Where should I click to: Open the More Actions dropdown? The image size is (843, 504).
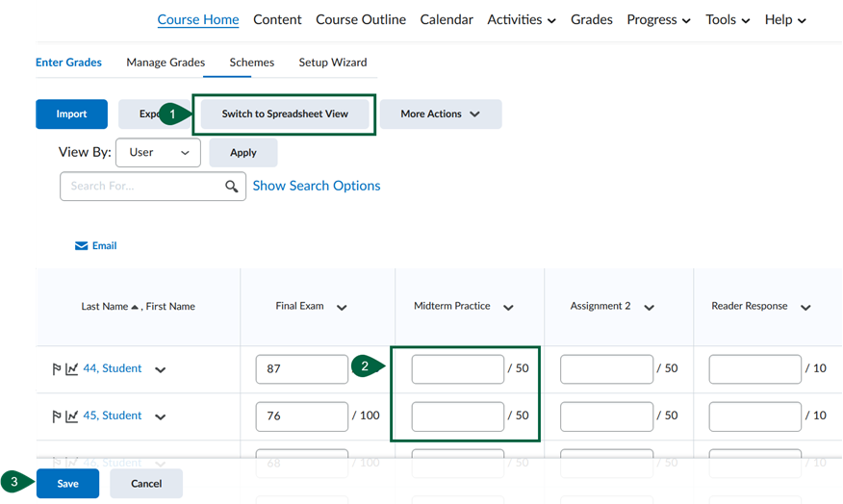point(440,114)
